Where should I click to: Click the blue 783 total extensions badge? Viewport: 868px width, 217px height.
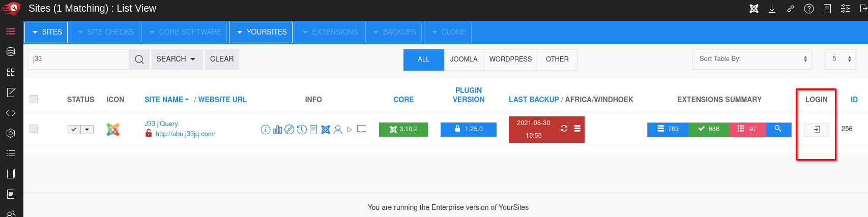(x=668, y=130)
